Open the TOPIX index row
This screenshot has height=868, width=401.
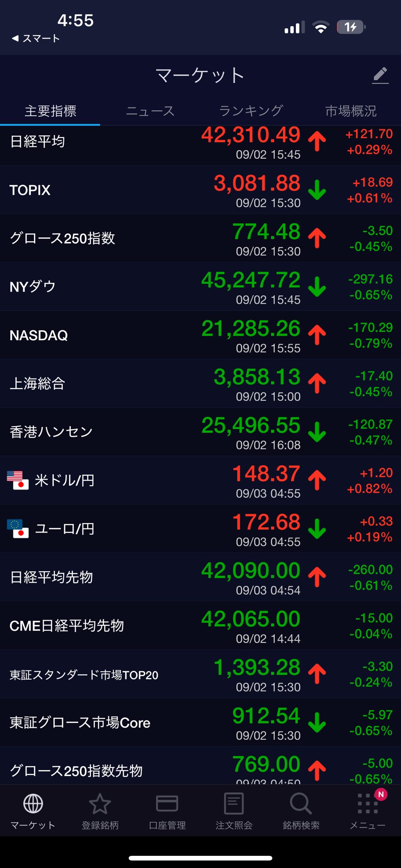click(x=200, y=190)
